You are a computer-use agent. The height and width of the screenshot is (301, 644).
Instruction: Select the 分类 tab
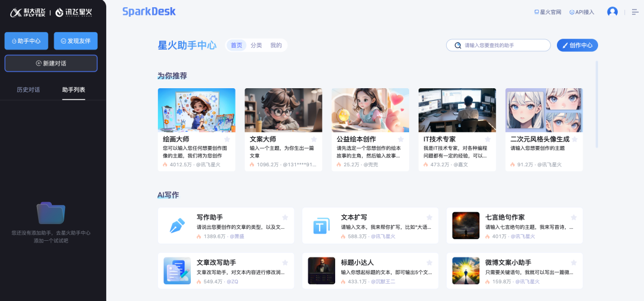[x=256, y=45]
